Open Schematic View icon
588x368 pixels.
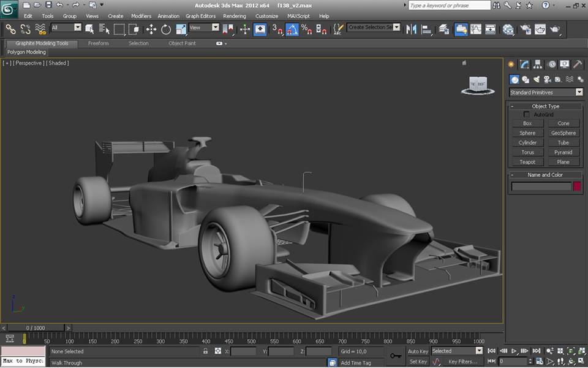[x=490, y=29]
